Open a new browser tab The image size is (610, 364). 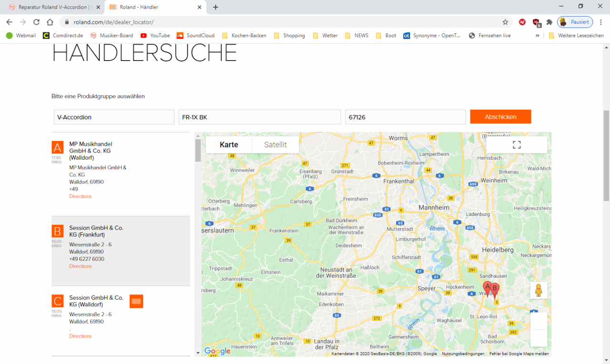[x=215, y=7]
